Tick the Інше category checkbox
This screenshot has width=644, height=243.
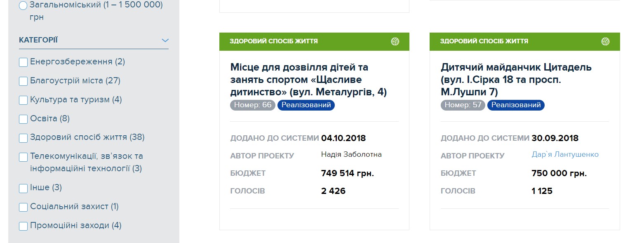[24, 188]
